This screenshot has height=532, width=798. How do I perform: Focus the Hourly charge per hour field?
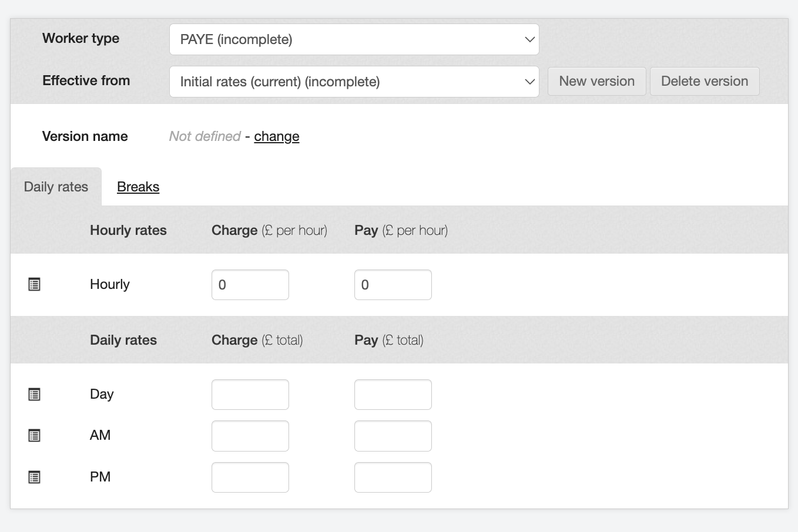250,285
